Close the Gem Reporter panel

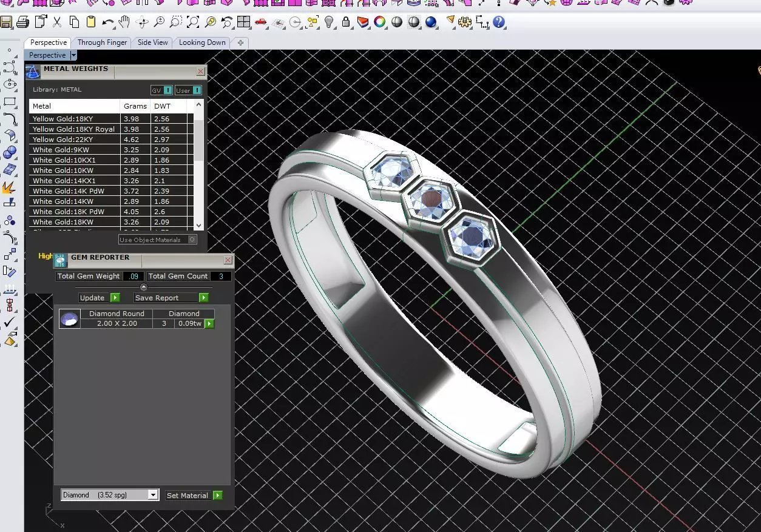(228, 260)
